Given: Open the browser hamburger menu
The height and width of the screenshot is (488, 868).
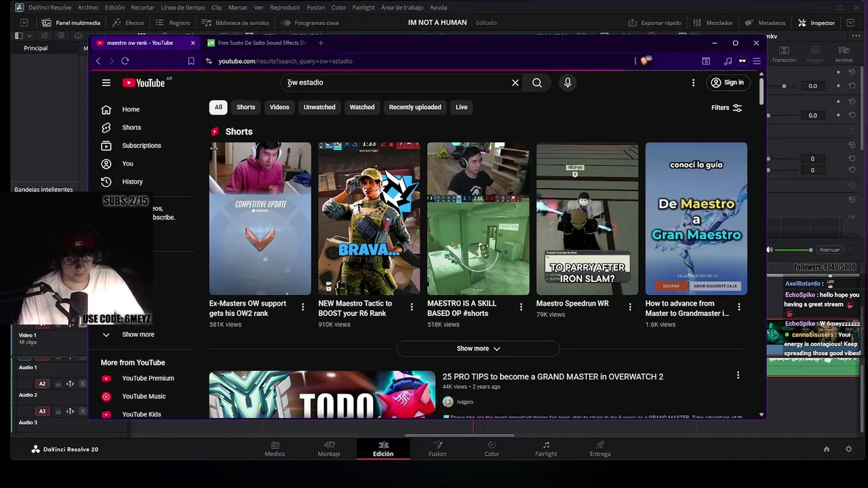Looking at the screenshot, I should click(x=757, y=61).
